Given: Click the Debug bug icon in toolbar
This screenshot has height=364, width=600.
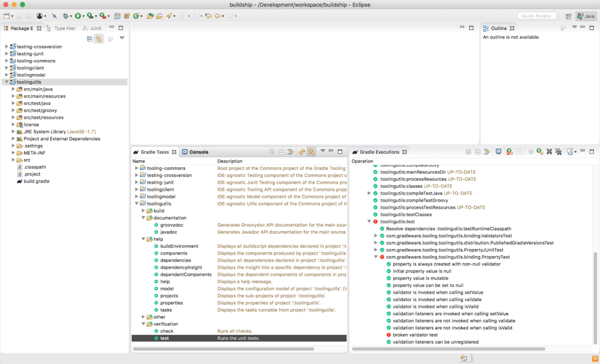Looking at the screenshot, I should (x=66, y=16).
